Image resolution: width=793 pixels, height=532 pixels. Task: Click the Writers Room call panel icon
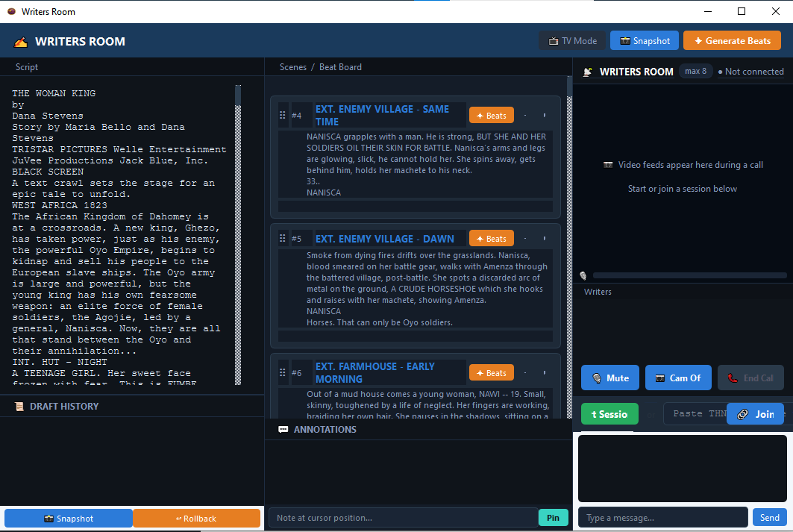(x=588, y=72)
